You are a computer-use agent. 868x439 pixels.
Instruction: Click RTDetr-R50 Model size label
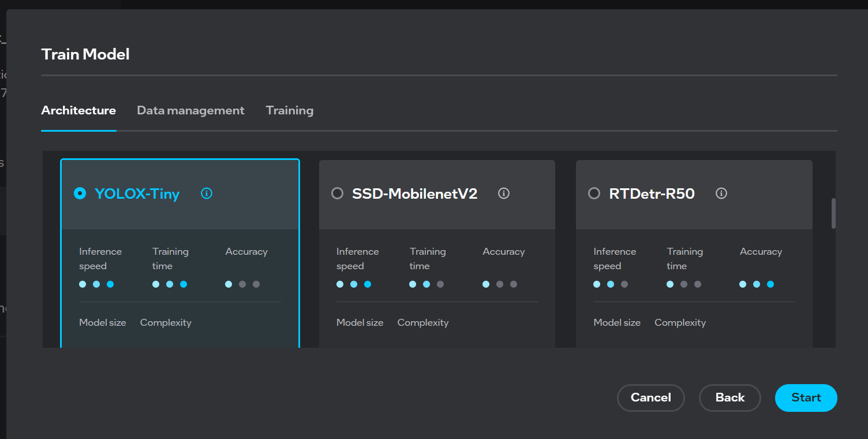pyautogui.click(x=617, y=322)
